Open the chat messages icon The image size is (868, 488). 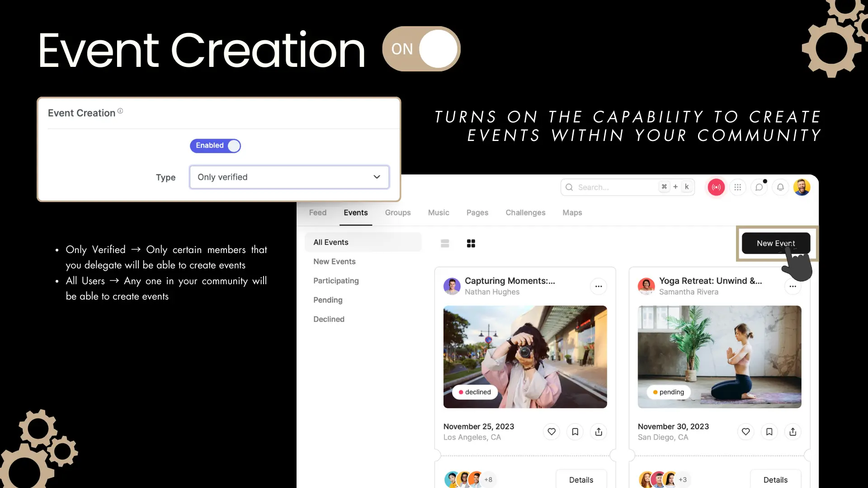[x=759, y=187]
